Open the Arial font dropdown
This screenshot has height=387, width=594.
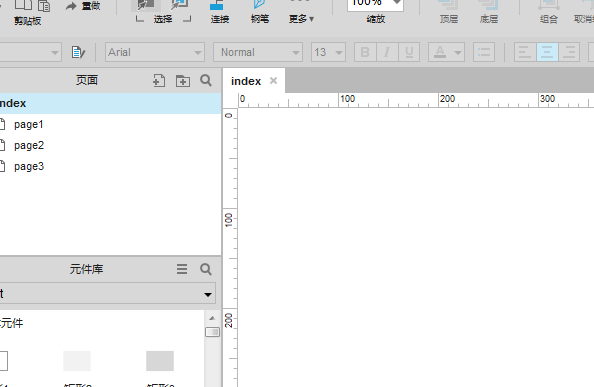point(155,52)
